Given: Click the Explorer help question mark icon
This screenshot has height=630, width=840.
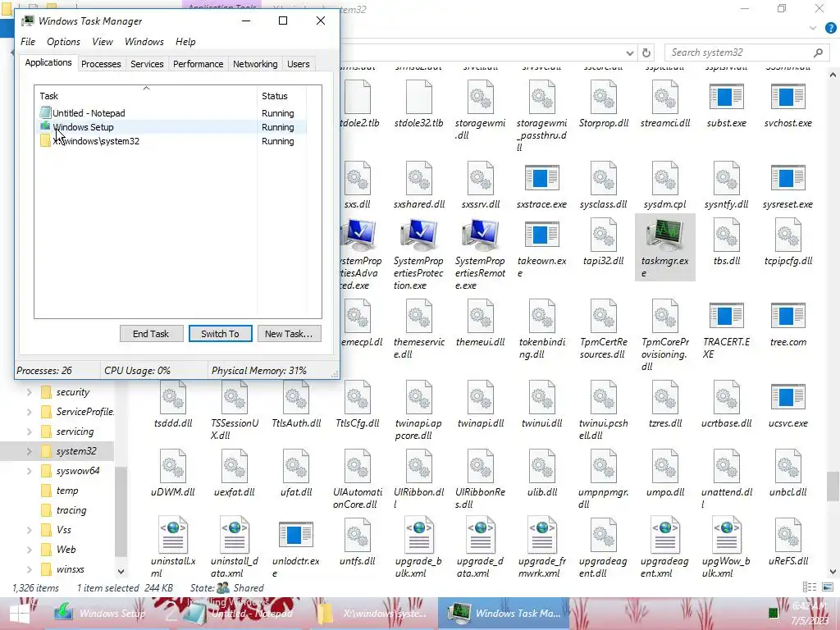Looking at the screenshot, I should pos(831,29).
